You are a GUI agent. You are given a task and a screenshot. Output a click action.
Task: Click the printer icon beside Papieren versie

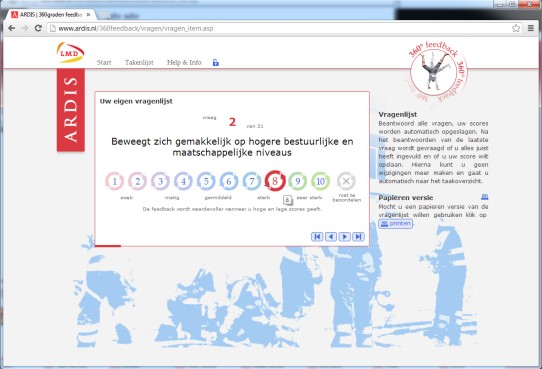click(x=485, y=197)
